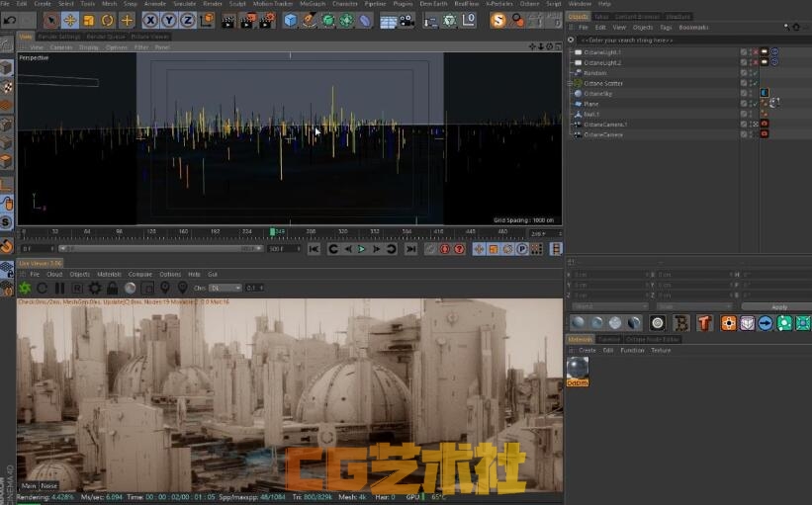Click OctaneCamera.1 camera tag

click(x=765, y=124)
